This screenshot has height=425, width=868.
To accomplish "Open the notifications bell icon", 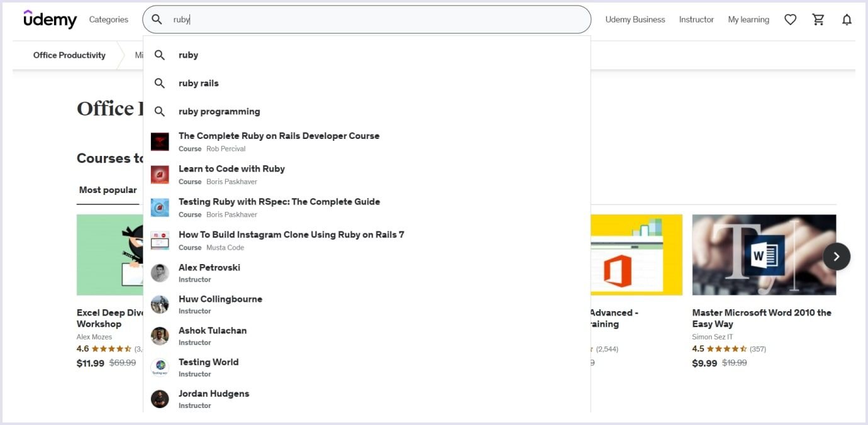I will coord(847,19).
